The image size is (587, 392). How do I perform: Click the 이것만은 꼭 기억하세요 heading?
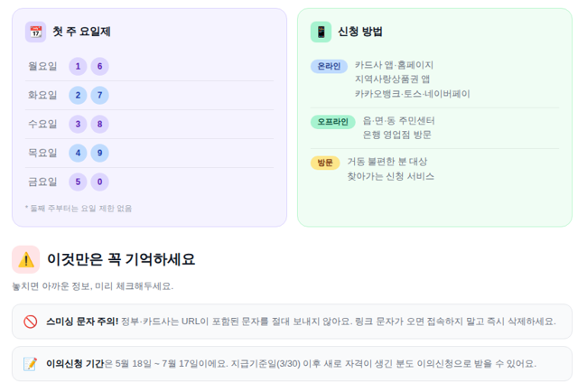120,259
